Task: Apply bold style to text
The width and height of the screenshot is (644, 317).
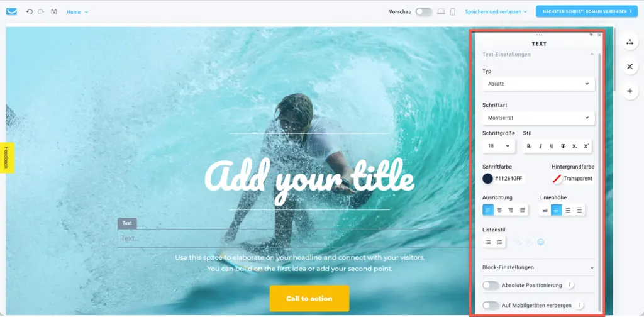Action: [x=528, y=146]
